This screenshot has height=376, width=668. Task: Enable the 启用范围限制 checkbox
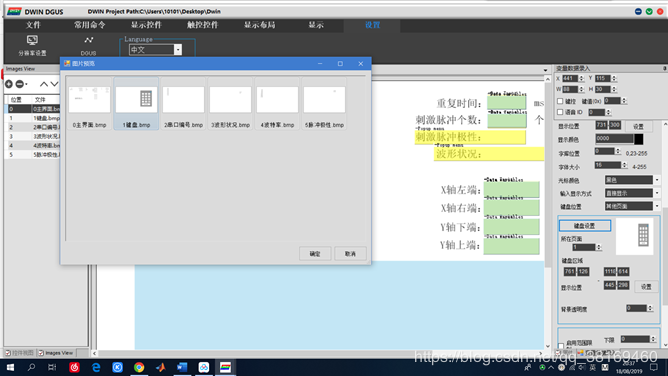tap(561, 345)
